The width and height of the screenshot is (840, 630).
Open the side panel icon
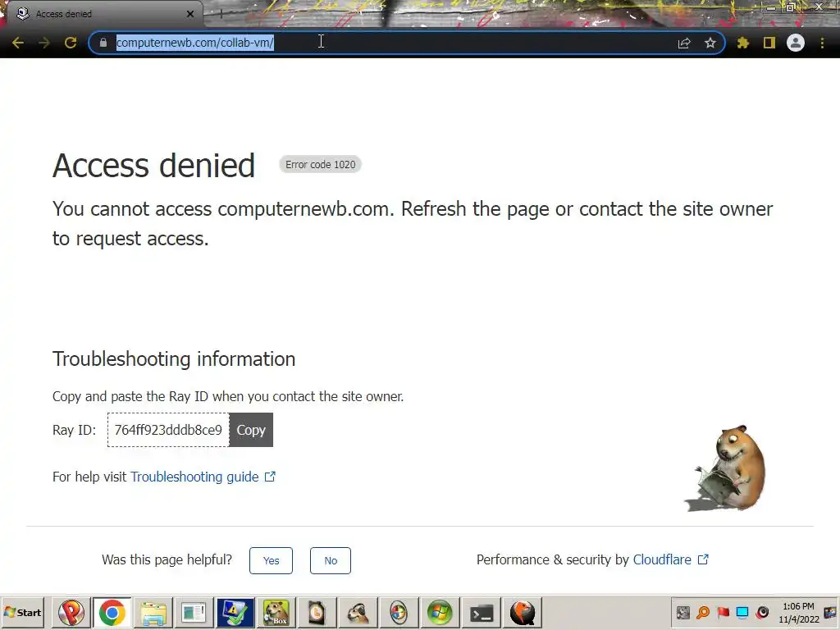[769, 43]
